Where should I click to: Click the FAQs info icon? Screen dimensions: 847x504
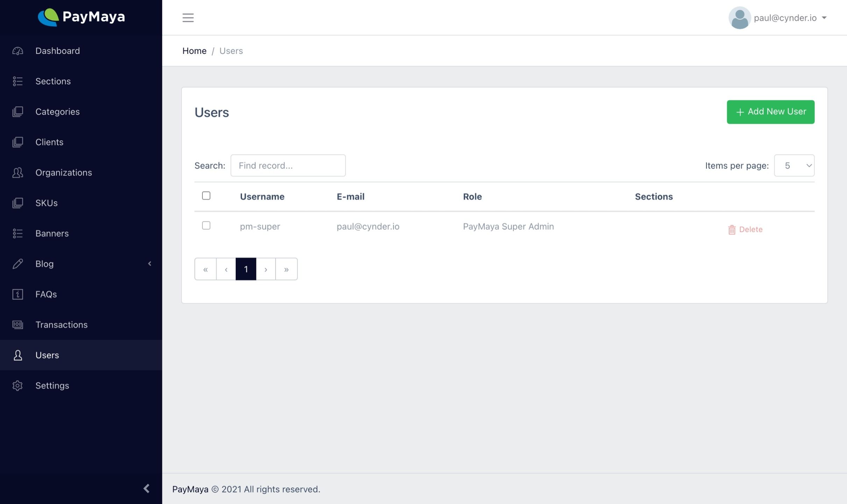(17, 294)
